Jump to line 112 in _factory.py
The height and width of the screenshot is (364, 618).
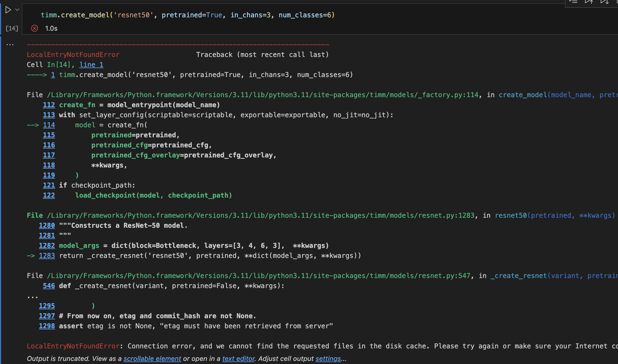click(x=49, y=105)
